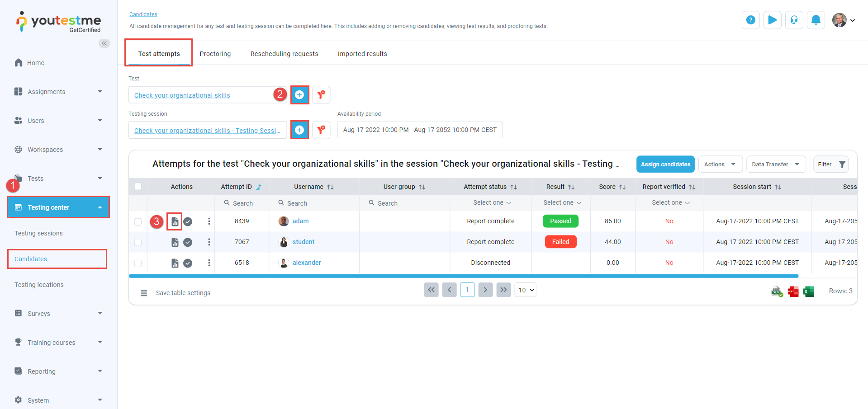Open the Data Transfer dropdown
868x409 pixels.
tap(776, 164)
